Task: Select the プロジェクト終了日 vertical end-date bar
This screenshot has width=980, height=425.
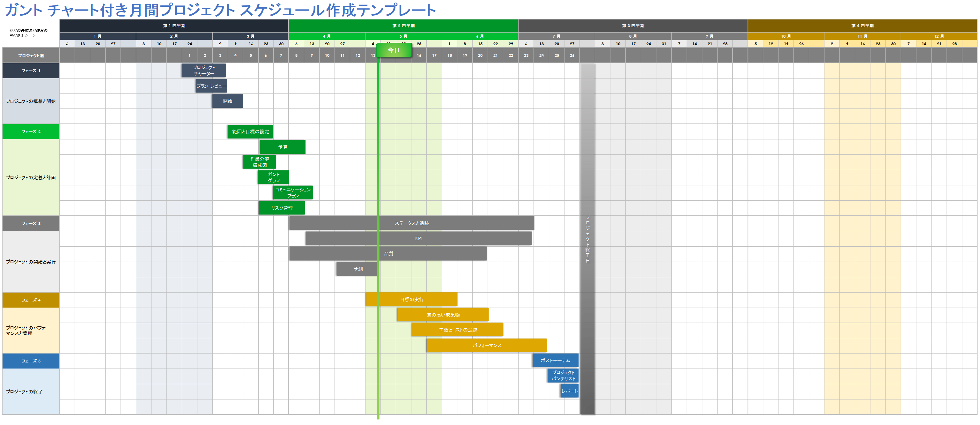Action: click(587, 239)
